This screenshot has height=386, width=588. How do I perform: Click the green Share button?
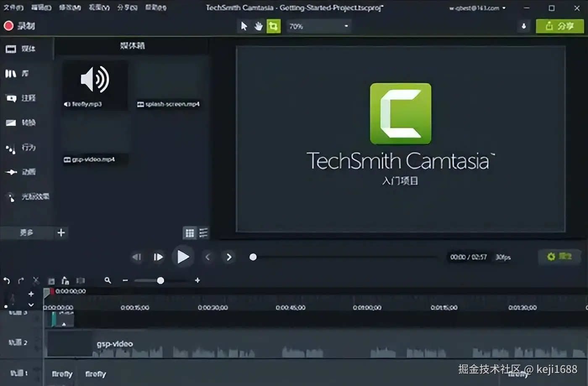560,26
